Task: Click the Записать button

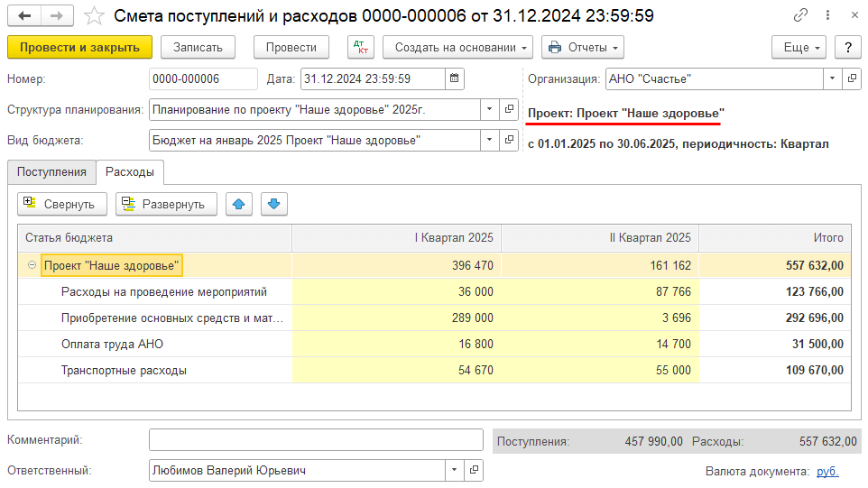Action: click(x=198, y=48)
